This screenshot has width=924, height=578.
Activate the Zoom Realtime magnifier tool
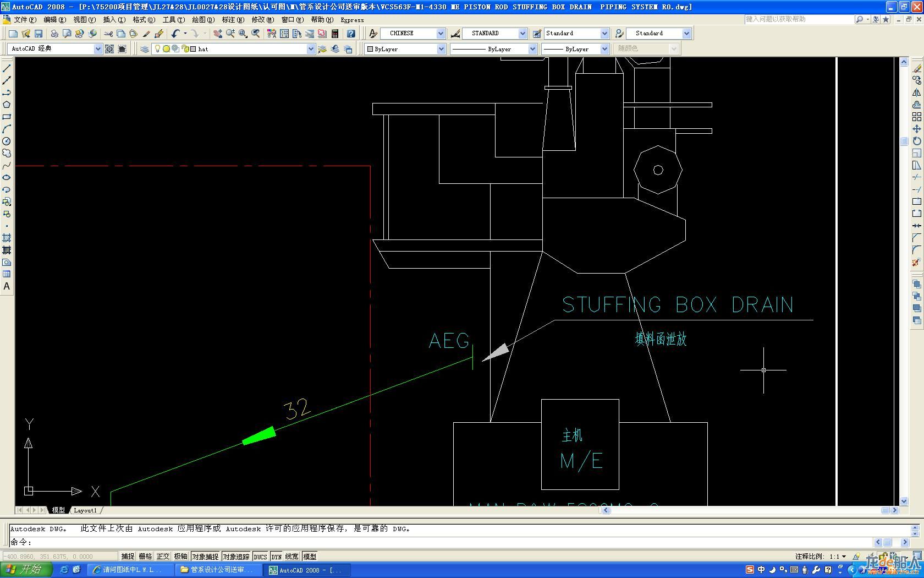click(230, 34)
